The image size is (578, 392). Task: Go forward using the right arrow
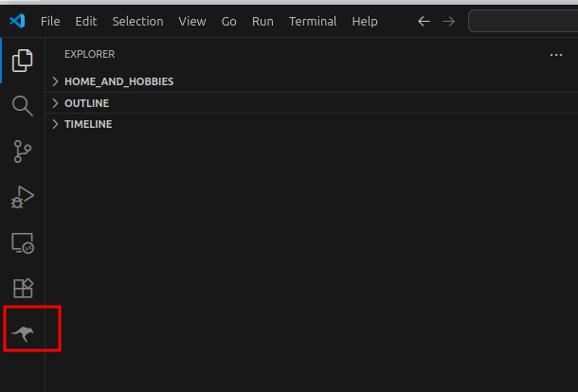[448, 21]
